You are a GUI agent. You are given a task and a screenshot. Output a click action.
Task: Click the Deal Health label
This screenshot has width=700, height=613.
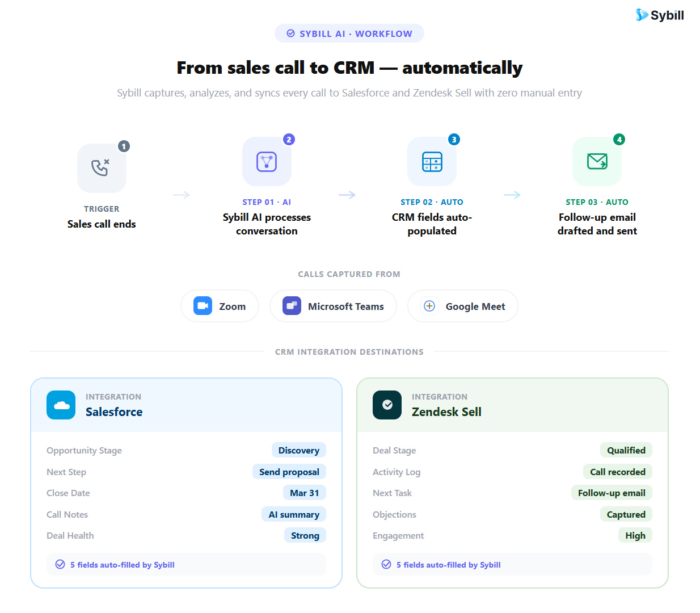70,536
